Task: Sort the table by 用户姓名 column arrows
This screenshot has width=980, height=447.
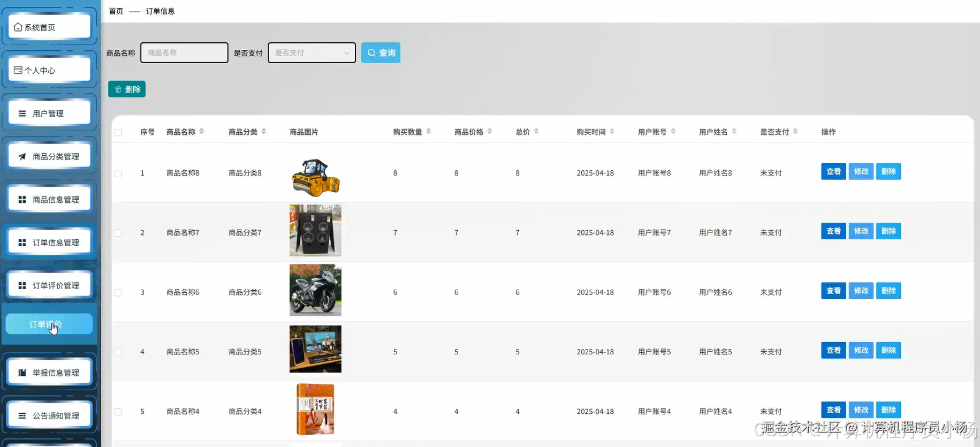Action: tap(734, 131)
